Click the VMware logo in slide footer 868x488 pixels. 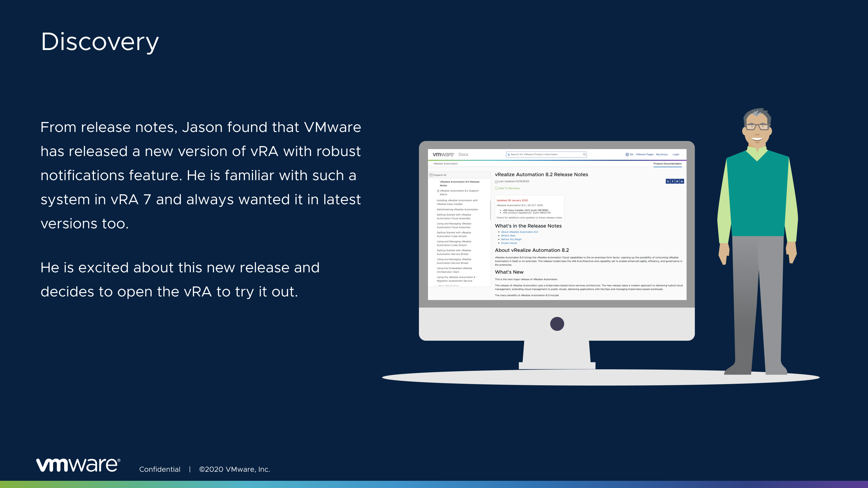pos(78,465)
